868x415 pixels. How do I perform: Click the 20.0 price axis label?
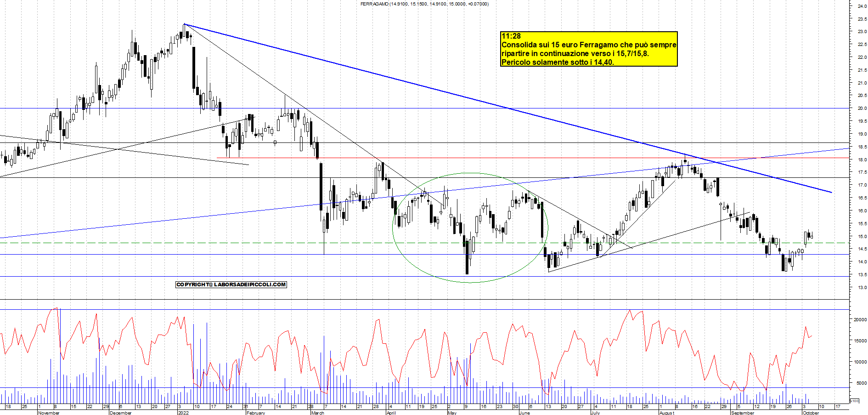pyautogui.click(x=862, y=108)
